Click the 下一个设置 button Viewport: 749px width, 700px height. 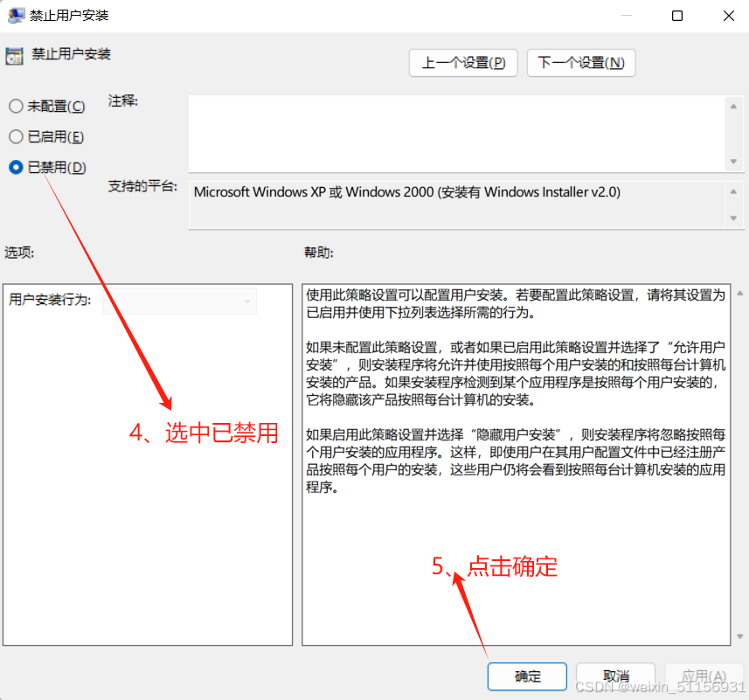(580, 63)
